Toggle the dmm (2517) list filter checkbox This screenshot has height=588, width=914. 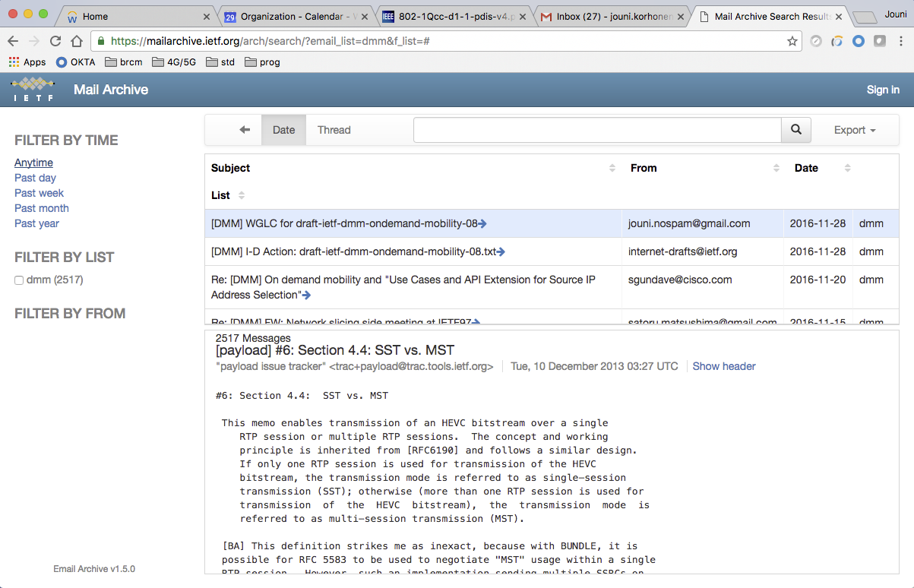[19, 280]
